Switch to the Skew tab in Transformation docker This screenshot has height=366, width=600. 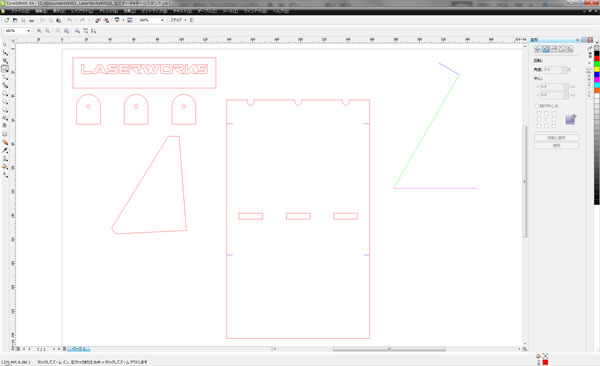570,49
